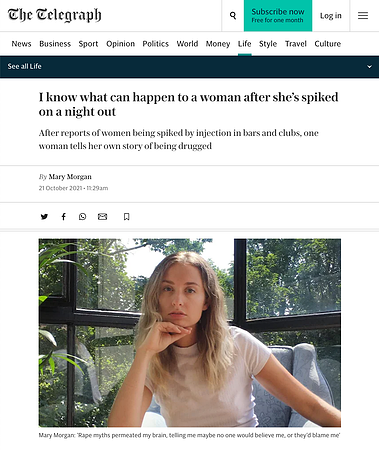Share article on Twitter

coord(44,217)
